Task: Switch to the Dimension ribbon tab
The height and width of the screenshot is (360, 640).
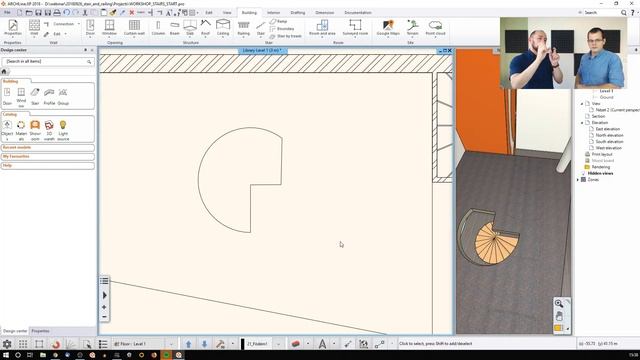Action: click(324, 13)
